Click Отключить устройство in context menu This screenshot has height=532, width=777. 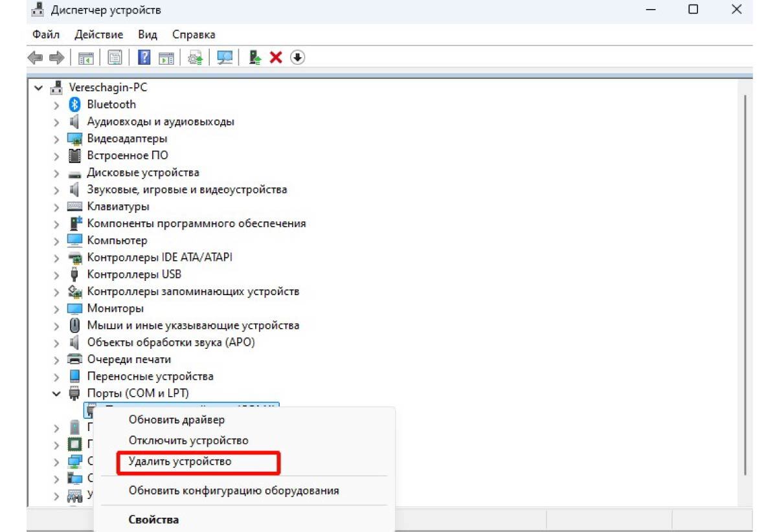point(188,441)
